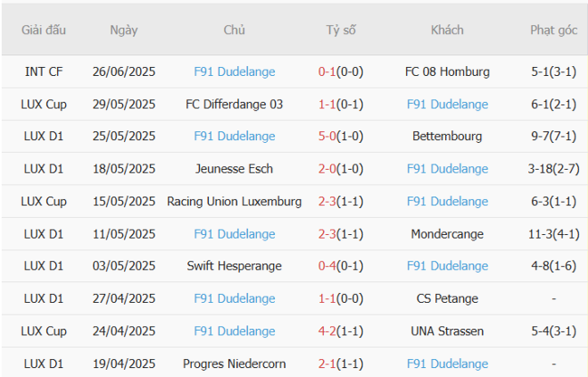The width and height of the screenshot is (588, 377).
Task: Click the CS Petange team link
Action: (447, 298)
